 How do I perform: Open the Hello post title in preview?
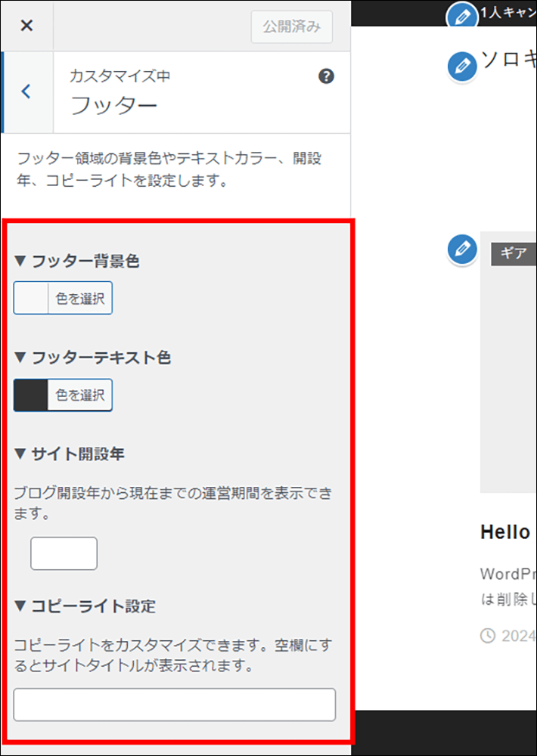pos(505,532)
